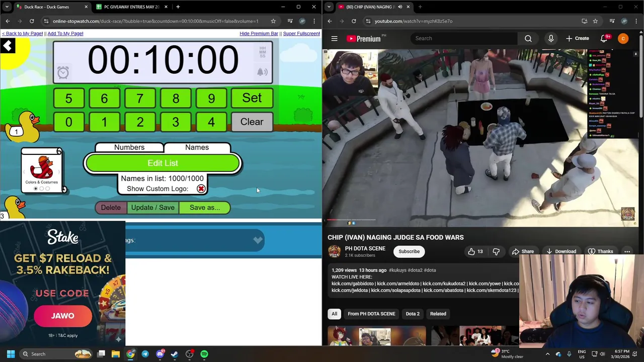Viewport: 644px width, 362px height.
Task: Switch to the Names tab
Action: click(197, 147)
